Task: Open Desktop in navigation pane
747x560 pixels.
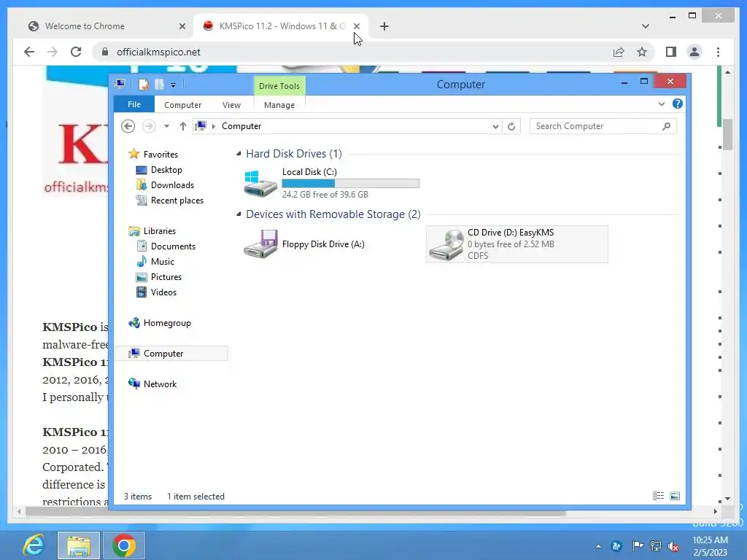Action: point(166,169)
